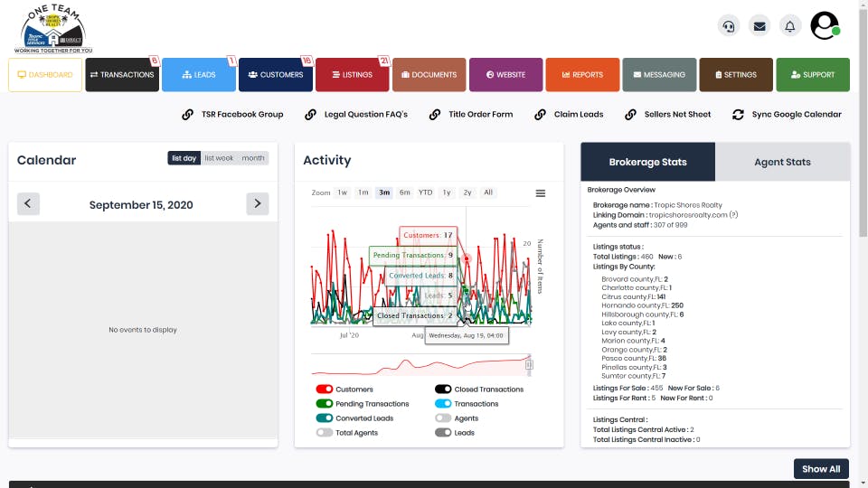
Task: Click the TSR Facebook Group link icon
Action: pos(188,115)
